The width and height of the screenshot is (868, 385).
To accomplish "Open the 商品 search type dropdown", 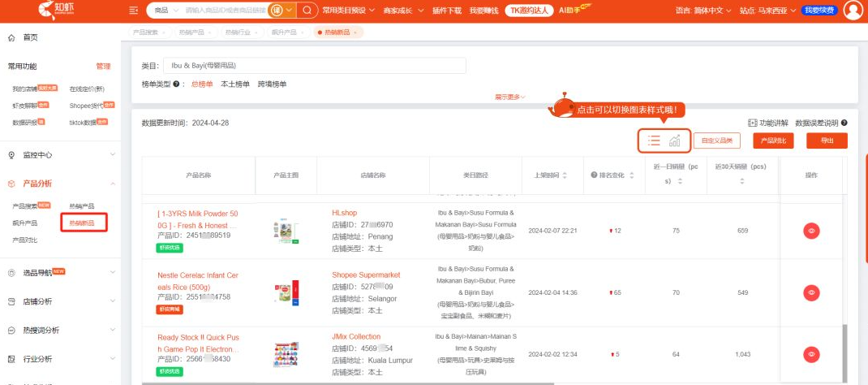I will 166,11.
